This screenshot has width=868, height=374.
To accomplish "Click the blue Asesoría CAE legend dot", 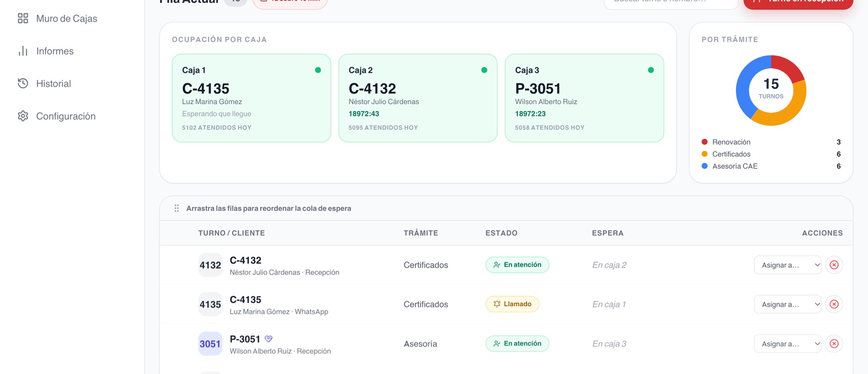I will [x=705, y=166].
